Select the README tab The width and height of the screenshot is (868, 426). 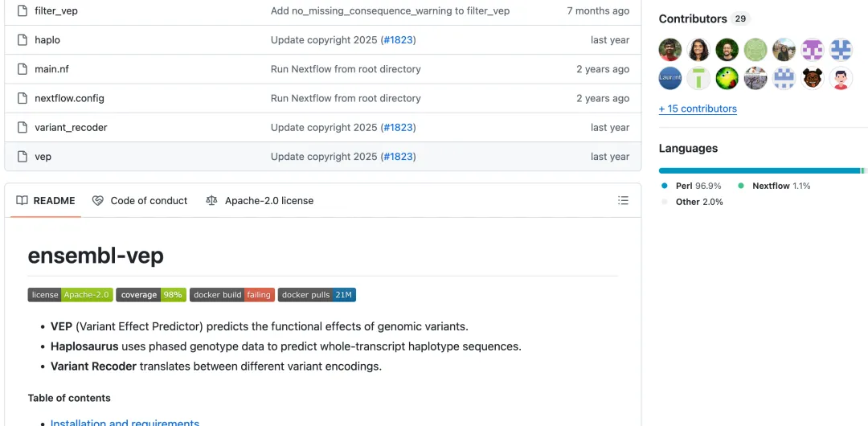pos(46,201)
